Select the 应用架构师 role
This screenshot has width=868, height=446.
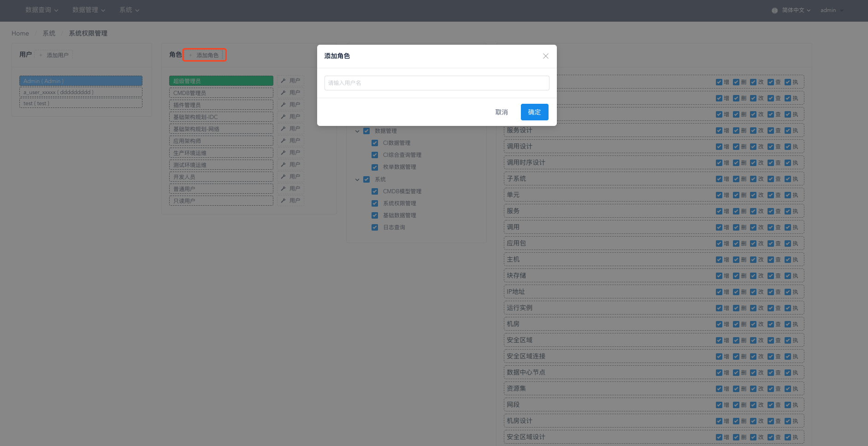(221, 141)
